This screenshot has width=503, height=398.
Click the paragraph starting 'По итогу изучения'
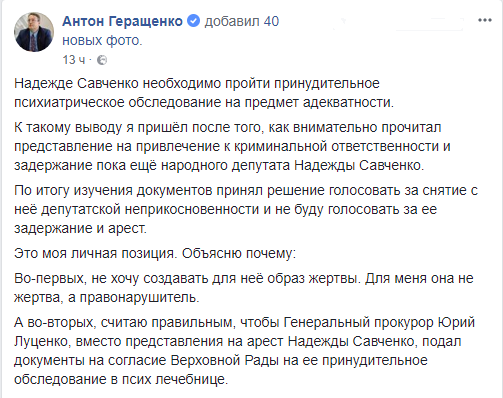[x=246, y=209]
